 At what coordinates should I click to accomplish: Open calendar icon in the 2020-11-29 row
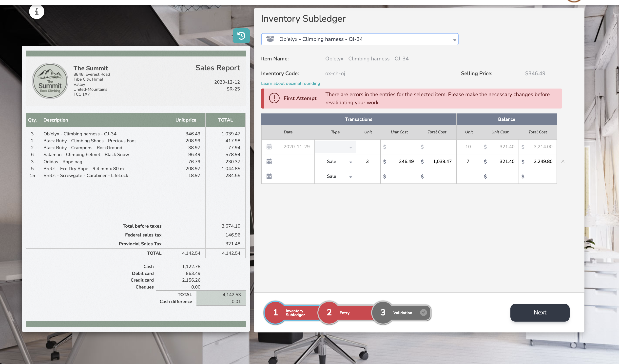point(269,147)
